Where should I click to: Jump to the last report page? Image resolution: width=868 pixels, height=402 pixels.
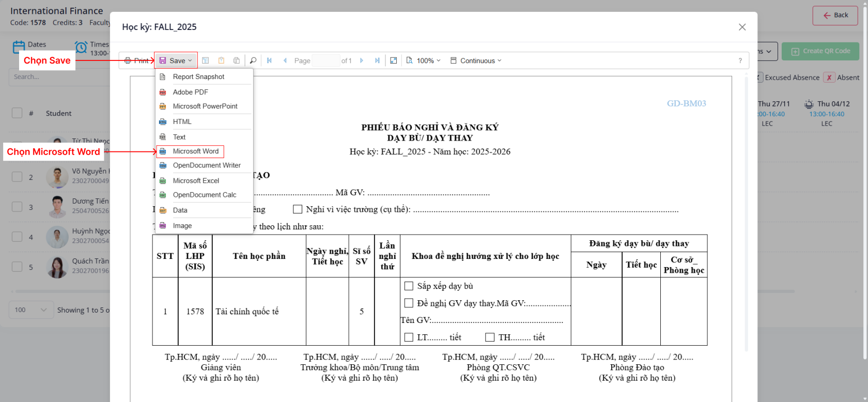pyautogui.click(x=377, y=60)
